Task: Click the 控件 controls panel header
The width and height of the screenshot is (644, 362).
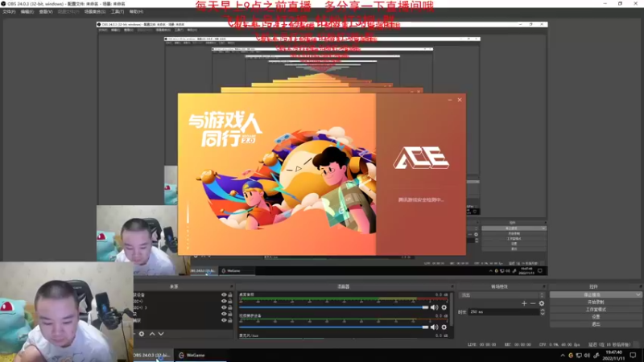Action: [593, 286]
